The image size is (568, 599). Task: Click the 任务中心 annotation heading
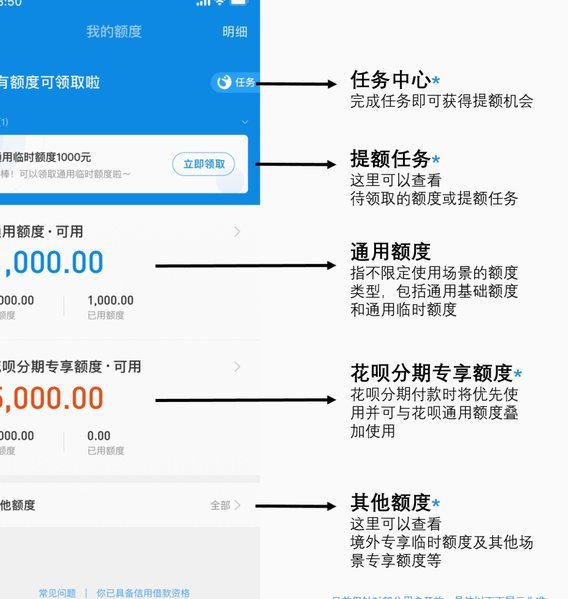pyautogui.click(x=391, y=80)
